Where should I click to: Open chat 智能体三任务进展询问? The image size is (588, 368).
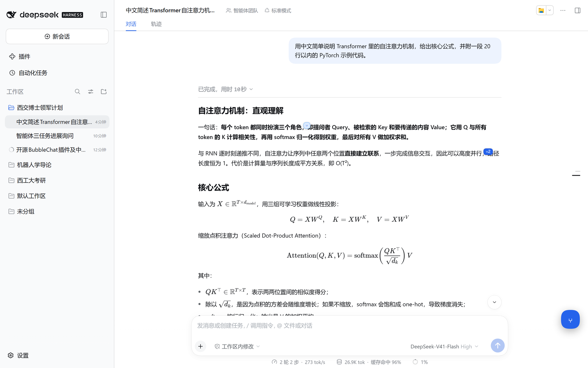pyautogui.click(x=57, y=136)
